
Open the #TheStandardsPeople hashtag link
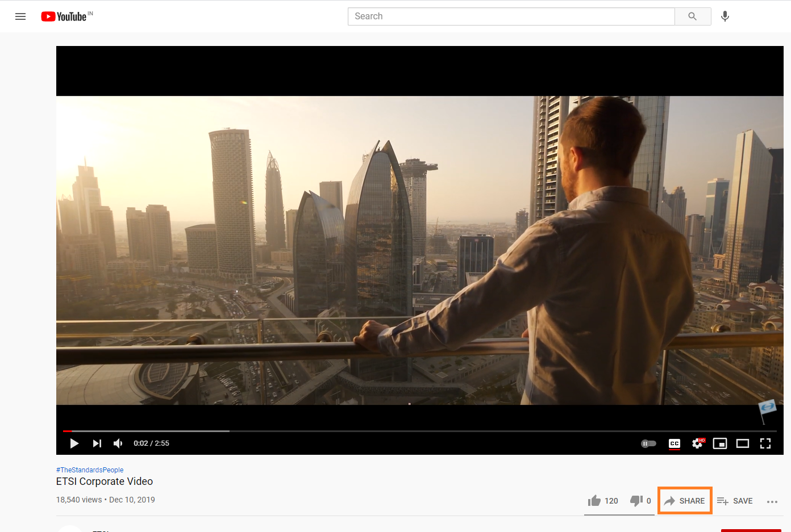(90, 470)
